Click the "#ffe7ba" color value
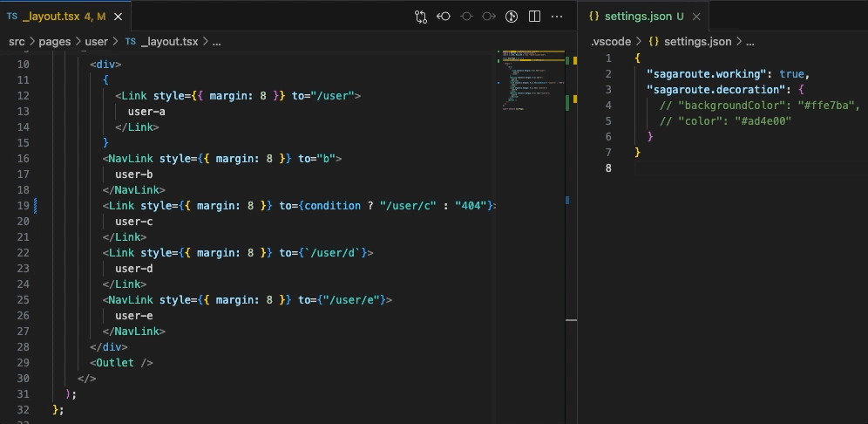868x424 pixels. (x=825, y=106)
